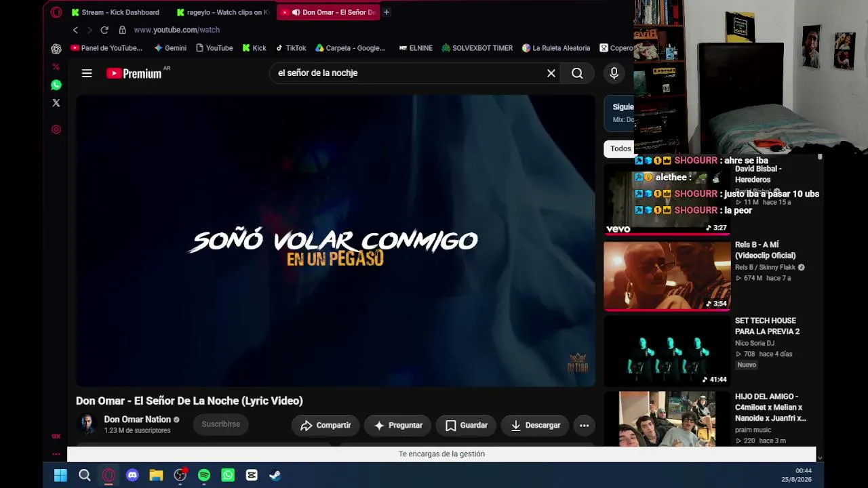Clear the YouTube search text
Viewport: 868px width, 488px height.
click(551, 73)
